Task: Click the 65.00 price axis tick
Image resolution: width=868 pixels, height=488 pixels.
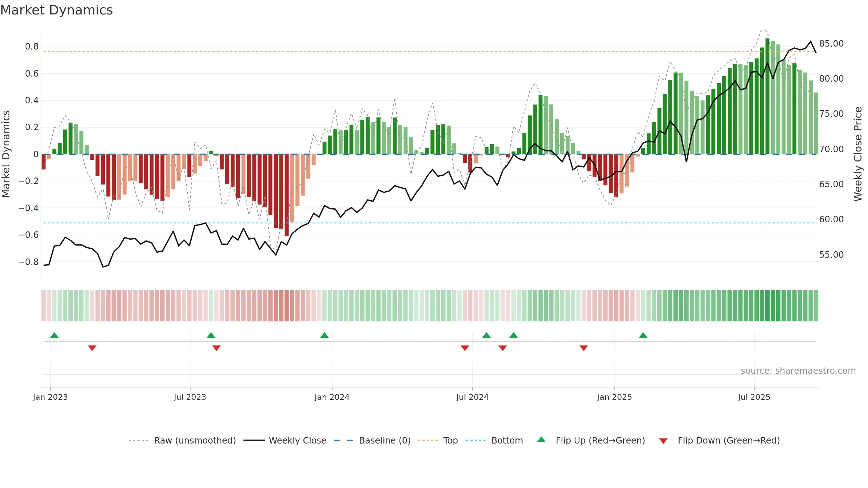Action: pos(831,184)
